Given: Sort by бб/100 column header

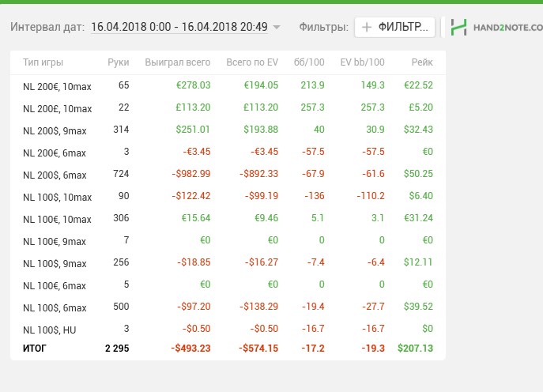Looking at the screenshot, I should (x=309, y=62).
